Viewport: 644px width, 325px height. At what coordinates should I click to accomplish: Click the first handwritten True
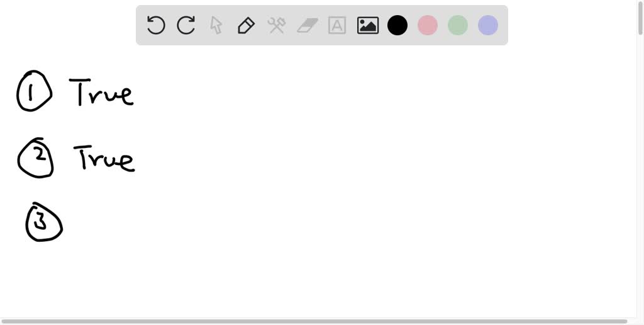click(x=101, y=92)
